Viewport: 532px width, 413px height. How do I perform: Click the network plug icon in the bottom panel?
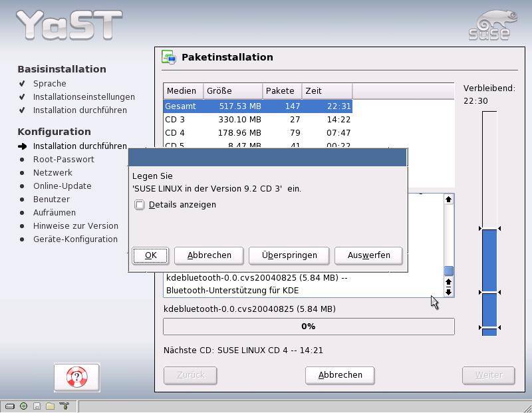(64, 406)
